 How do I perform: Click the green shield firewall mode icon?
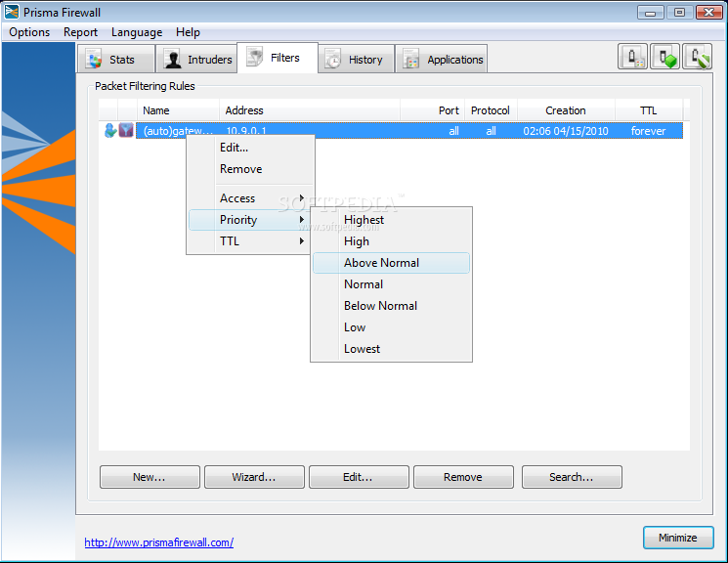[698, 57]
